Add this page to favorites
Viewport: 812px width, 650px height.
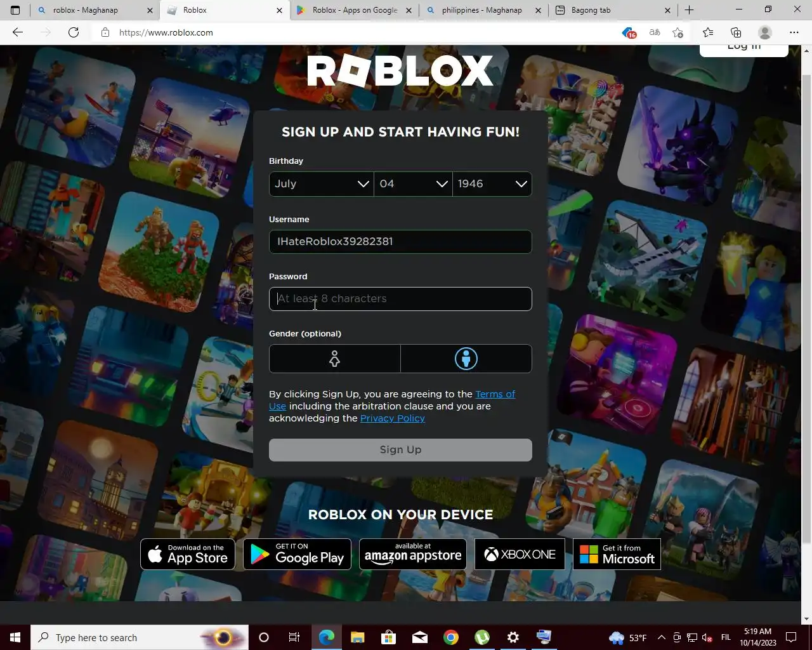[678, 32]
